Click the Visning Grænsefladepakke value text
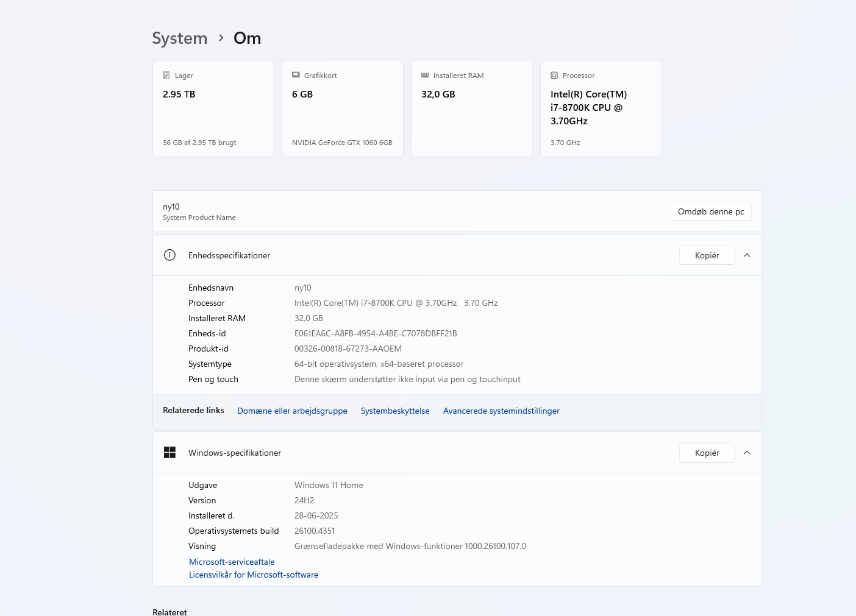 (410, 546)
